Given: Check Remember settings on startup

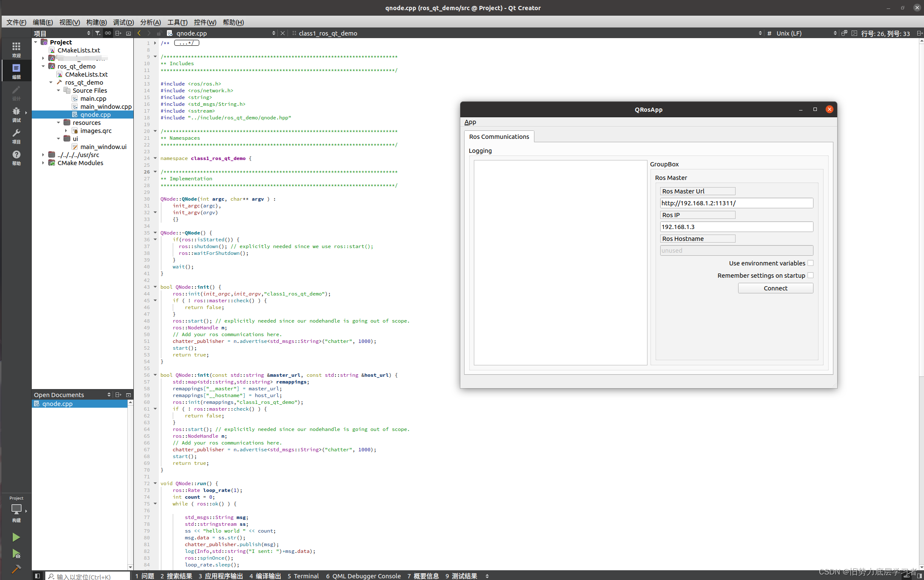Looking at the screenshot, I should (x=810, y=275).
